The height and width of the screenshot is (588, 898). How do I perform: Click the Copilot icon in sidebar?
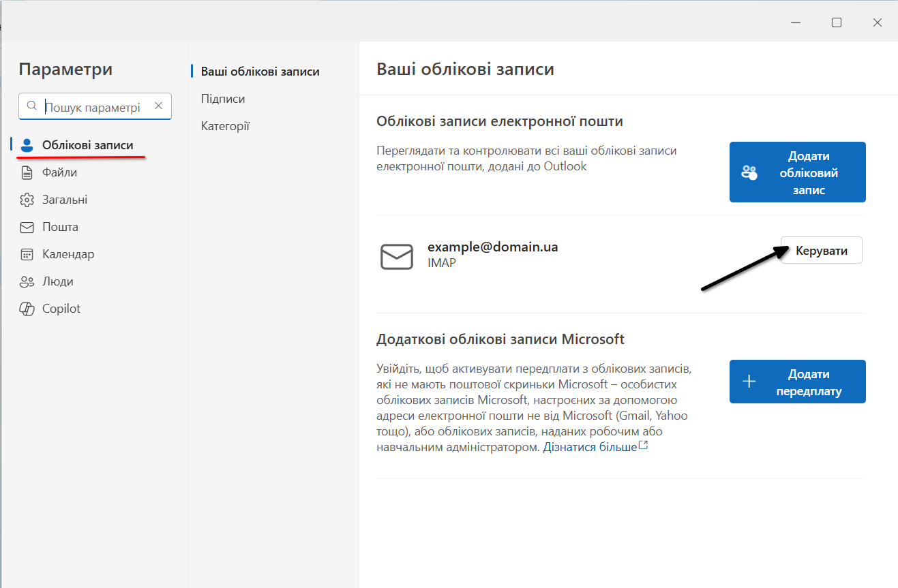27,309
